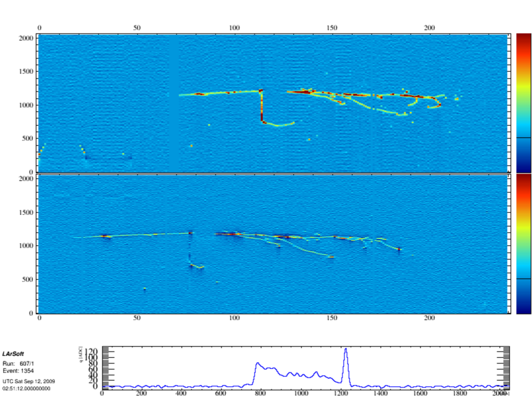Image resolution: width=532 pixels, height=411 pixels.
Task: Click wire label 100 above the upper view
Action: (234, 28)
